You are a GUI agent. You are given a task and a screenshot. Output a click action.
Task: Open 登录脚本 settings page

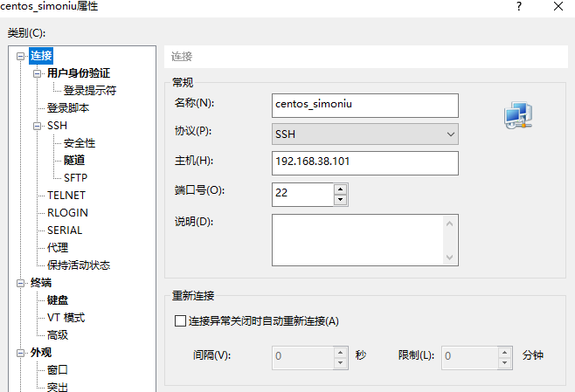click(x=67, y=108)
